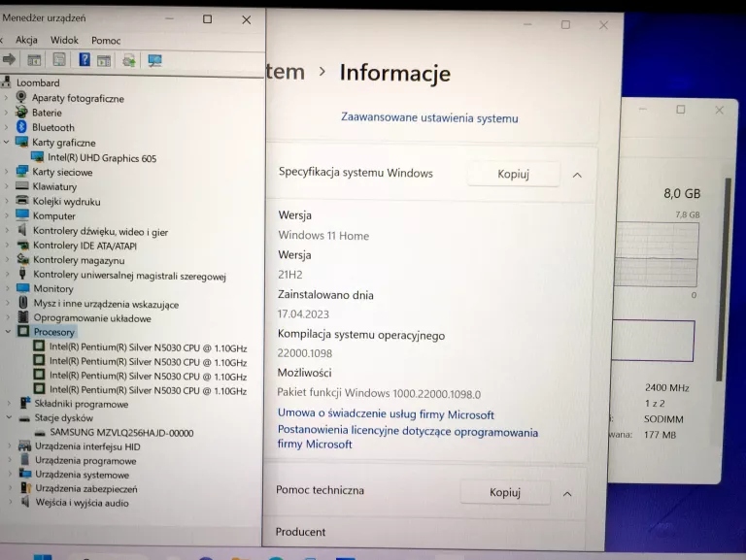The width and height of the screenshot is (746, 560).
Task: Click the Mysz i inne urządzenia icon
Action: (x=23, y=303)
